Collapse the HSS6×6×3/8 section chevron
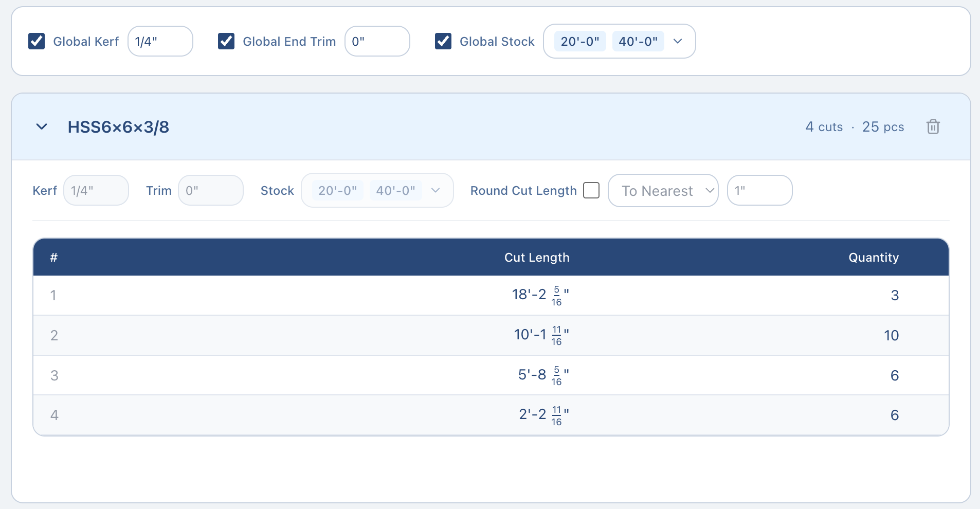The height and width of the screenshot is (509, 980). [42, 126]
